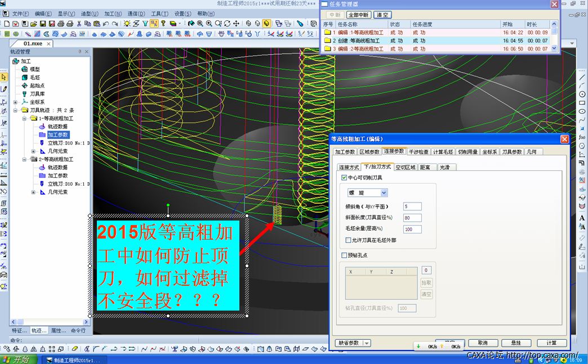Open the 加工(N) menu
Image resolution: width=588 pixels, height=364 pixels.
[113, 14]
